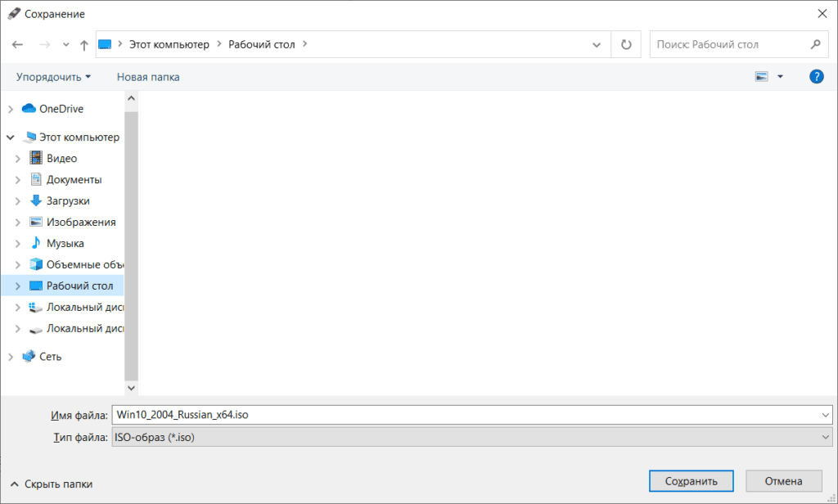Click the navigation pane scroll down arrow
Image resolution: width=838 pixels, height=504 pixels.
point(131,388)
